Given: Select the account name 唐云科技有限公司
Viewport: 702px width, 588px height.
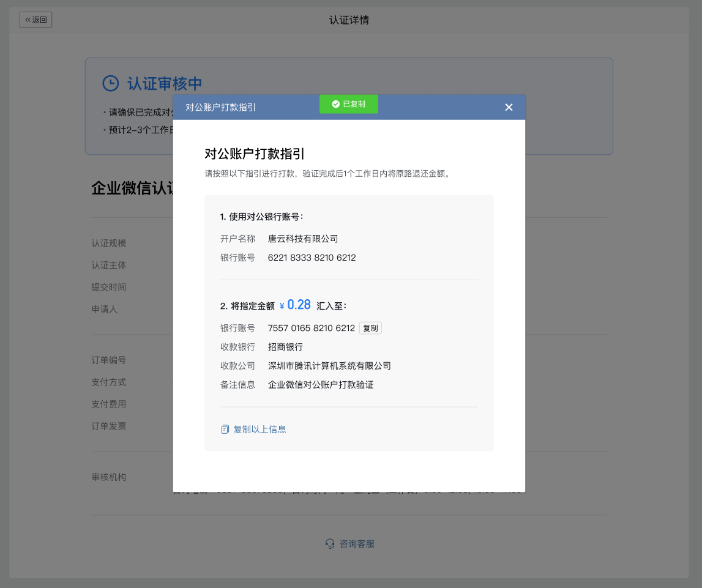Looking at the screenshot, I should pyautogui.click(x=303, y=239).
